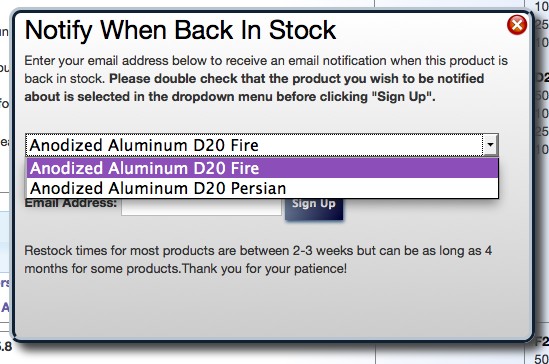This screenshot has width=549, height=364.
Task: Open the product dropdown arrow
Action: (490, 145)
